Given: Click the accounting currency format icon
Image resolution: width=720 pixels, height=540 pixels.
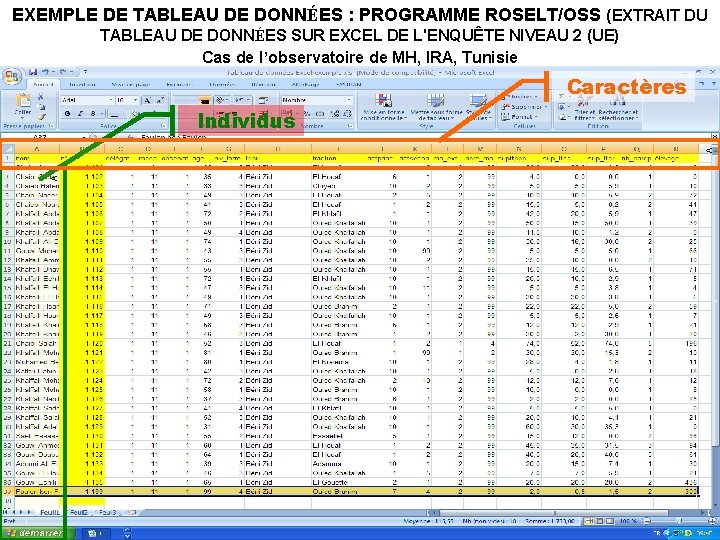Looking at the screenshot, I should (x=288, y=113).
